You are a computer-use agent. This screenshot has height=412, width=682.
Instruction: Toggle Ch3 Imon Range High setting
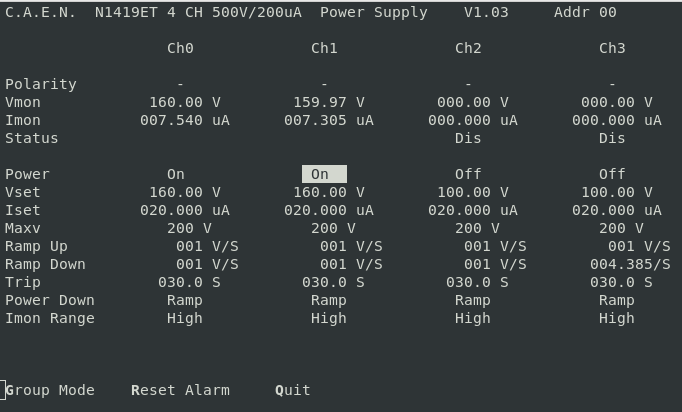pos(617,318)
